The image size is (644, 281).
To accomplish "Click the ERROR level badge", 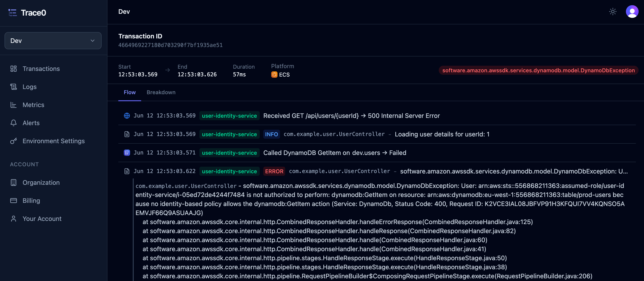I will click(x=274, y=171).
